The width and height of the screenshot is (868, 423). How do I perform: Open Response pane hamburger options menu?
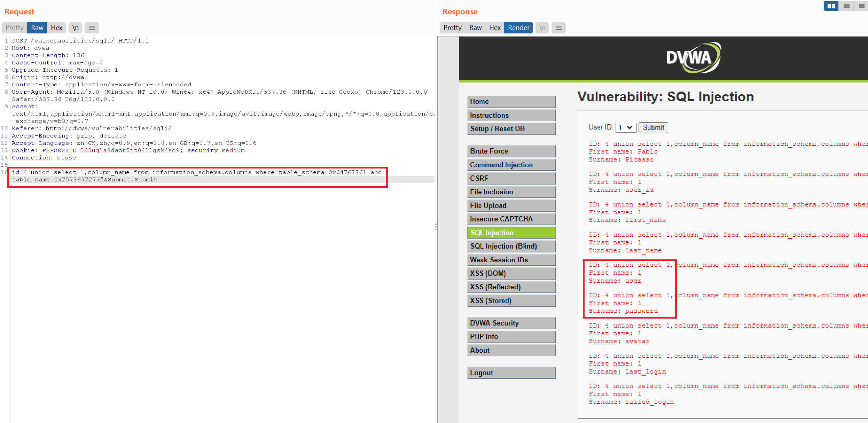558,28
